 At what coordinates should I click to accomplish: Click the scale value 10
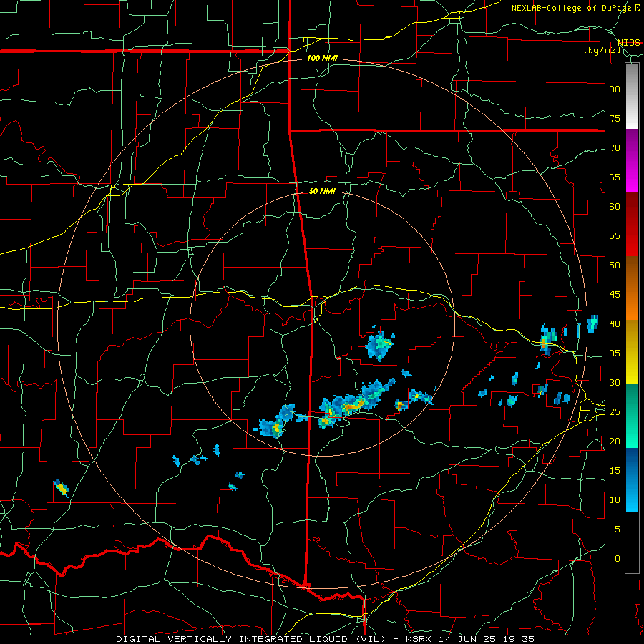coord(615,500)
